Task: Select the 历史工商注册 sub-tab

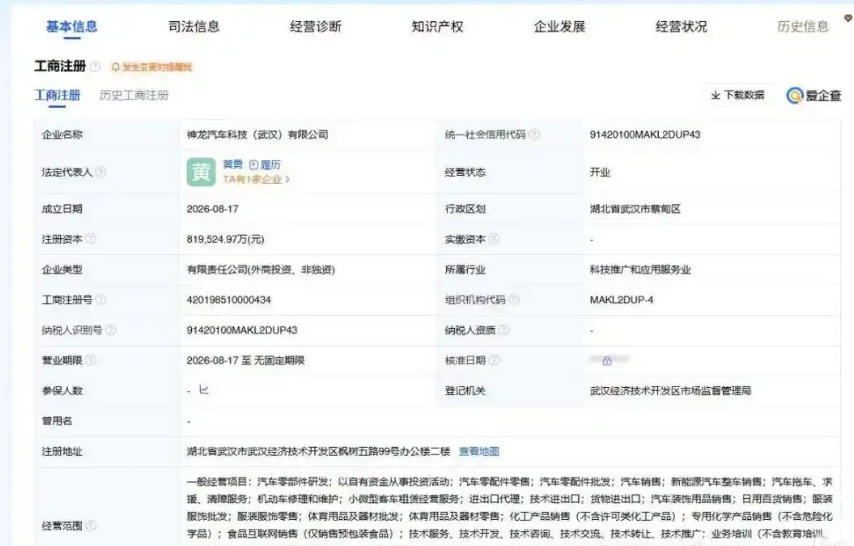Action: pyautogui.click(x=134, y=95)
